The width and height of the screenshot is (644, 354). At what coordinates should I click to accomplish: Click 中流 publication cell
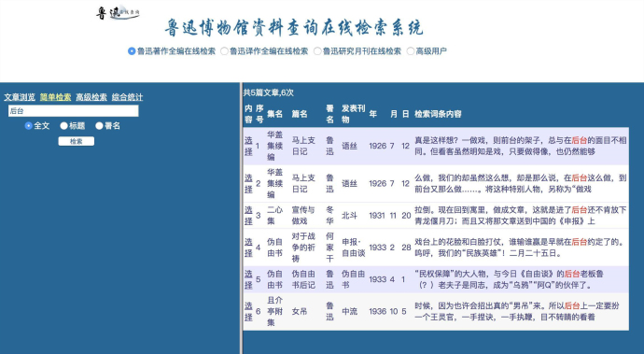[x=349, y=312]
